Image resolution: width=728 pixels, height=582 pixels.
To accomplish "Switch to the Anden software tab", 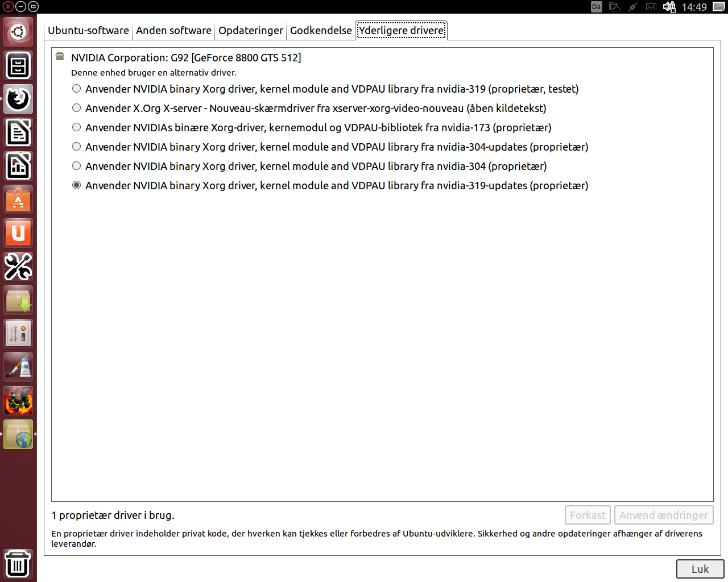I will (x=173, y=30).
